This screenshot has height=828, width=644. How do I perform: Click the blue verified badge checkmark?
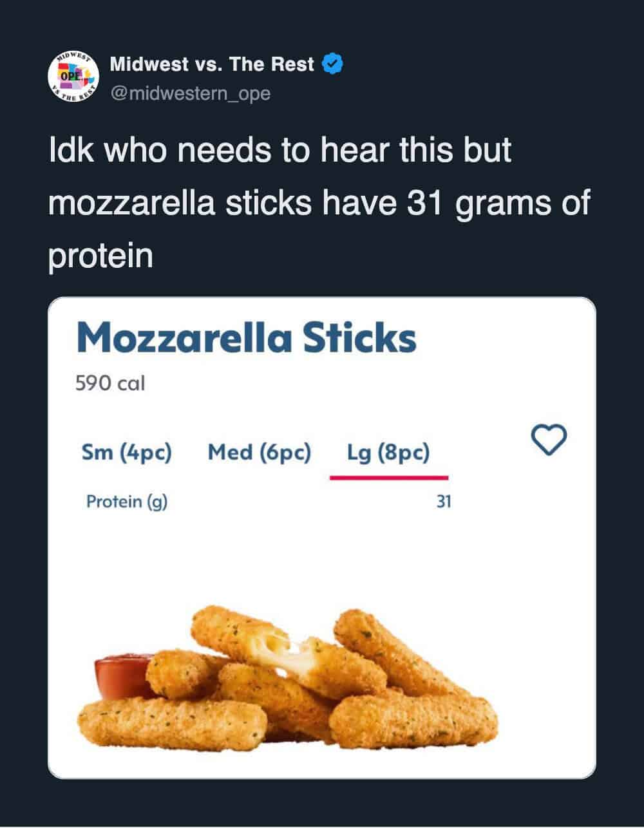pyautogui.click(x=332, y=64)
